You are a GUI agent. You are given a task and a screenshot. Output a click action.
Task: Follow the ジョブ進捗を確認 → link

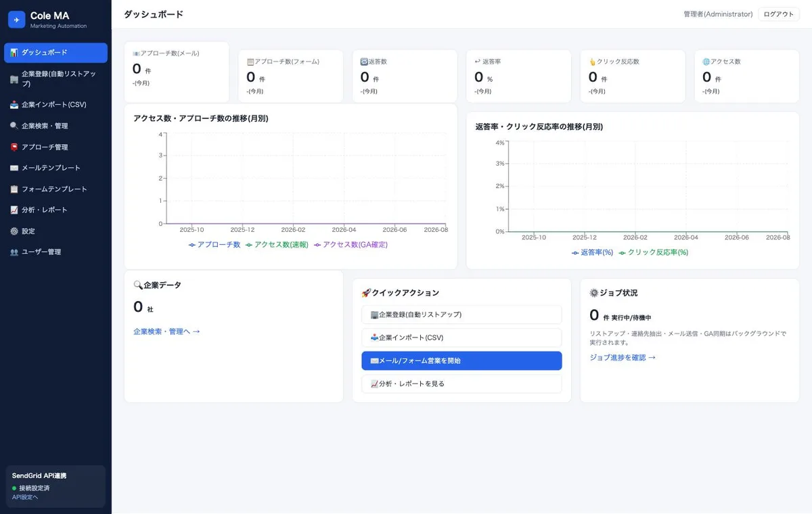[623, 357]
